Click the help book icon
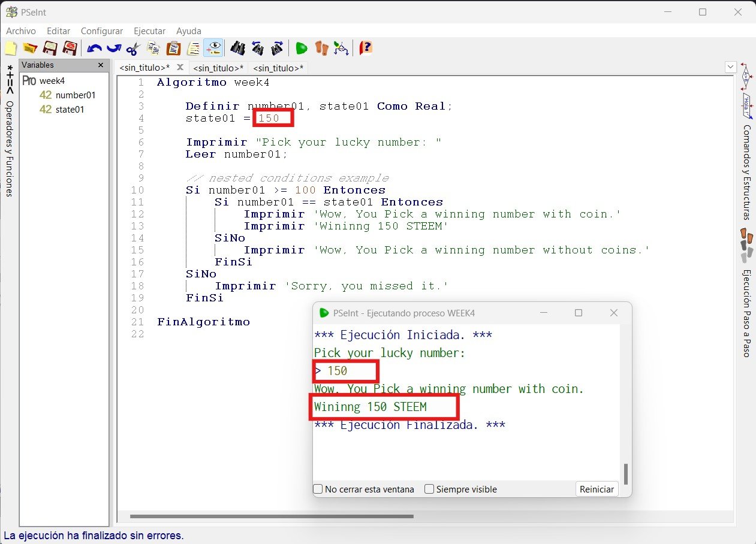This screenshot has width=756, height=544. tap(366, 48)
